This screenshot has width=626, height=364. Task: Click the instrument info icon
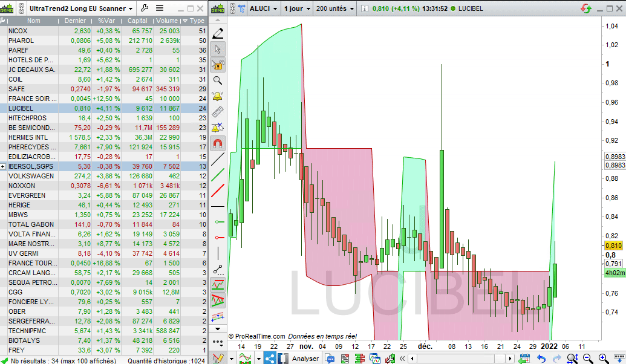365,8
